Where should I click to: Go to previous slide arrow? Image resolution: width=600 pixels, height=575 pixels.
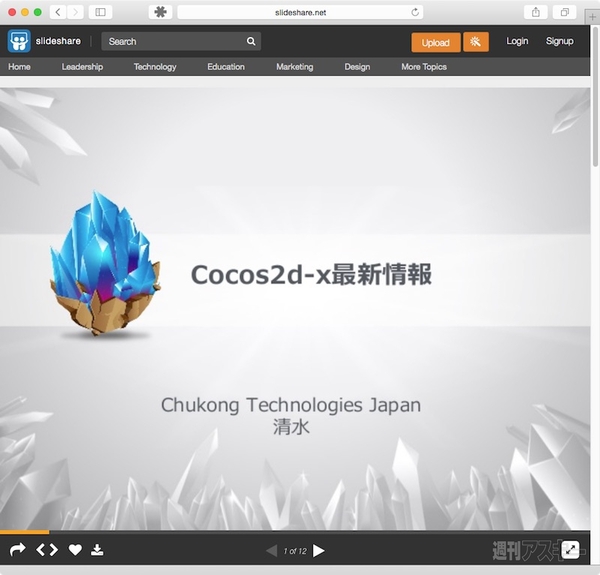[272, 551]
